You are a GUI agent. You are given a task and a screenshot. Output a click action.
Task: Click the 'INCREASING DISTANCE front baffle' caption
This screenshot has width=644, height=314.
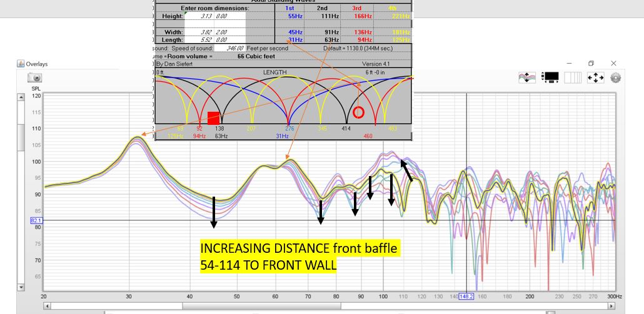[x=299, y=248]
